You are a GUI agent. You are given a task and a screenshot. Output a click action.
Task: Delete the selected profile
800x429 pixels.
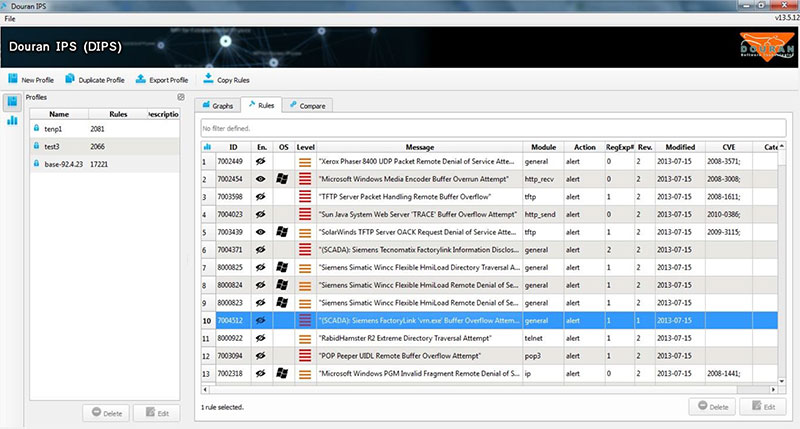pyautogui.click(x=107, y=413)
